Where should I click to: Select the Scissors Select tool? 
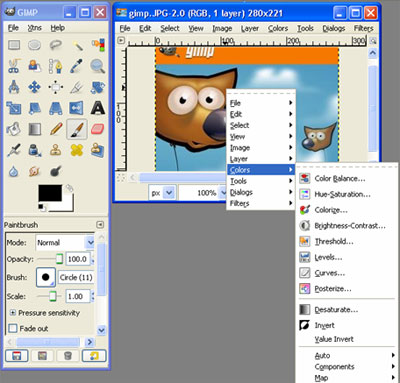click(x=14, y=66)
